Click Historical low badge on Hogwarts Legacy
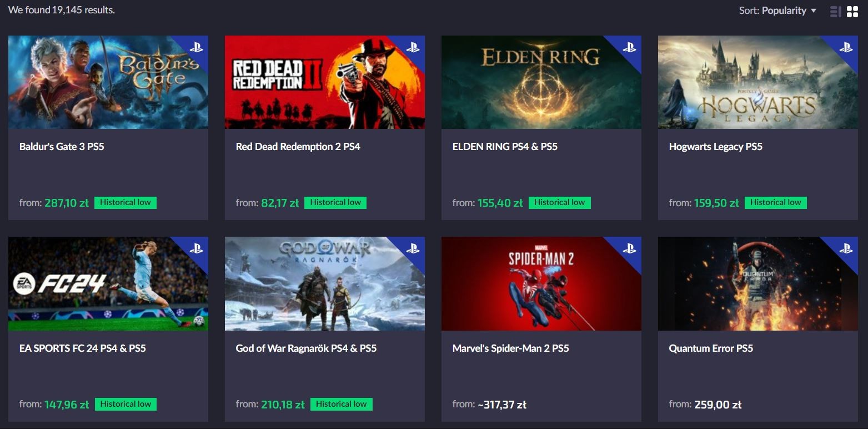Image resolution: width=868 pixels, height=429 pixels. pyautogui.click(x=776, y=202)
